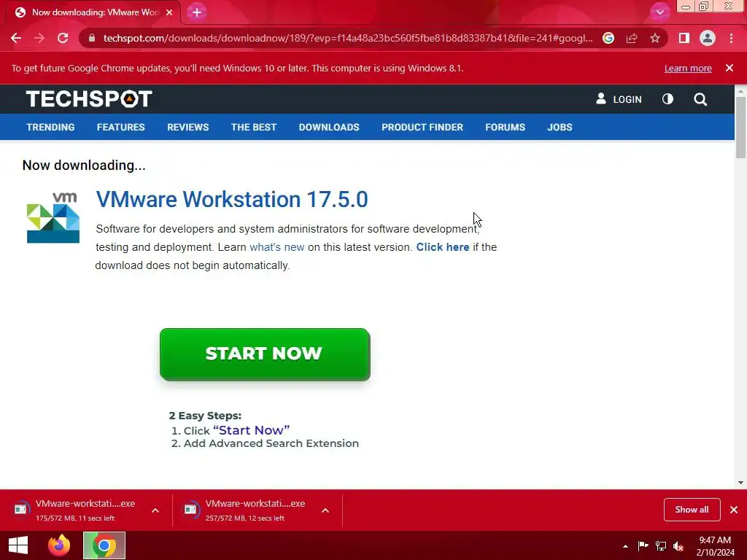Open the tab search dropdown arrow
The height and width of the screenshot is (560, 747).
click(x=659, y=12)
